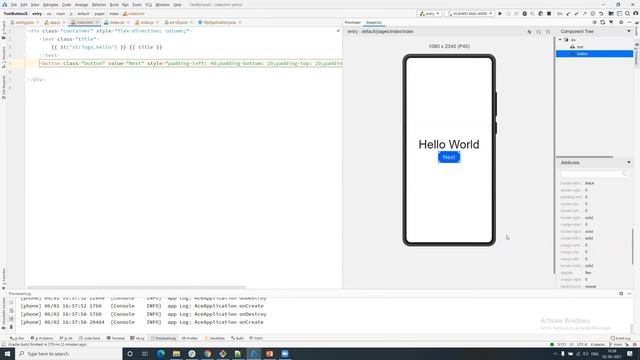Viewport: 640px width, 360px height.
Task: Collapse the Component Tree panel arrow
Action: (x=629, y=31)
